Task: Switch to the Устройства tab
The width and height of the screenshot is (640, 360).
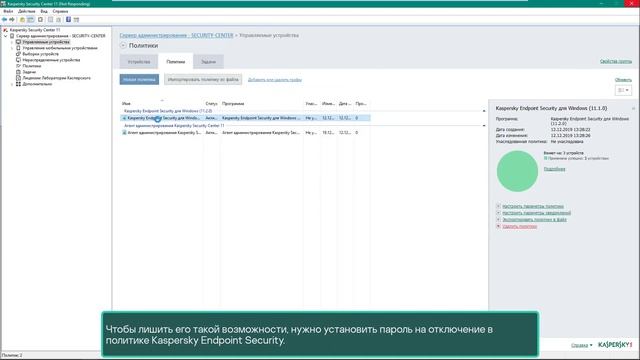Action: point(139,62)
